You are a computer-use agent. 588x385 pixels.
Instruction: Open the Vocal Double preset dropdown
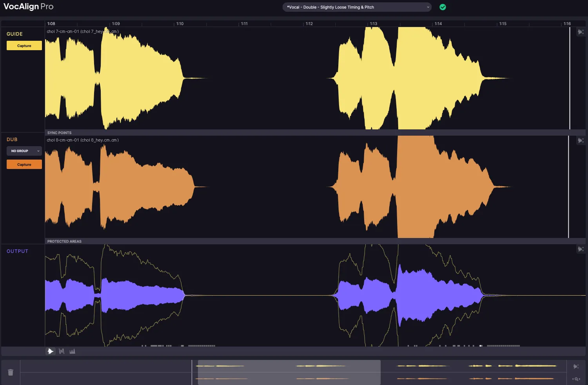pyautogui.click(x=357, y=7)
